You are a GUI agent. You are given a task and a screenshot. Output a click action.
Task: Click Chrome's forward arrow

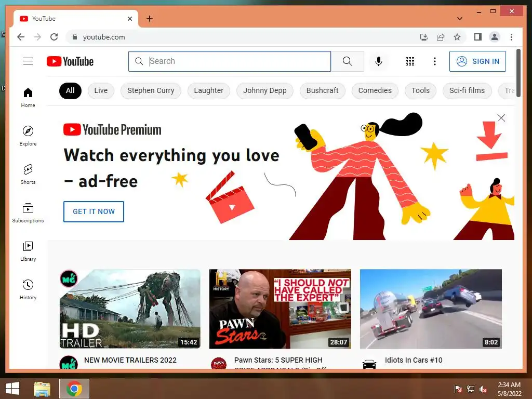click(37, 37)
